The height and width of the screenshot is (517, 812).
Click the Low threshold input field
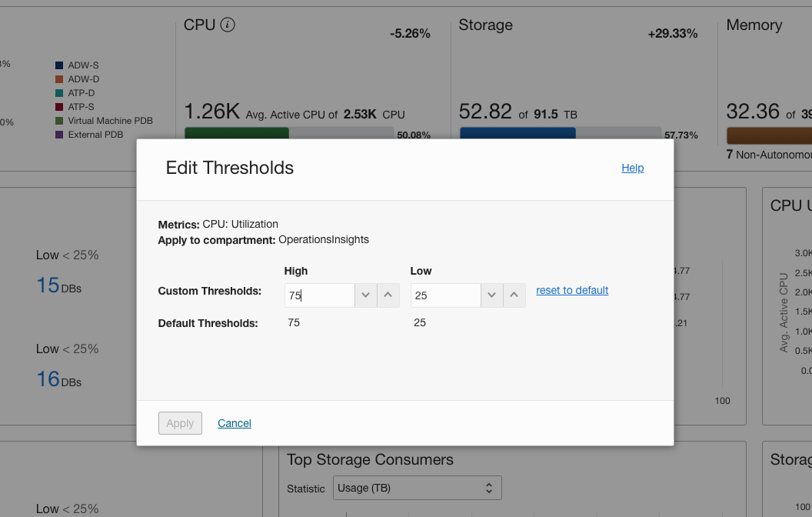[446, 295]
